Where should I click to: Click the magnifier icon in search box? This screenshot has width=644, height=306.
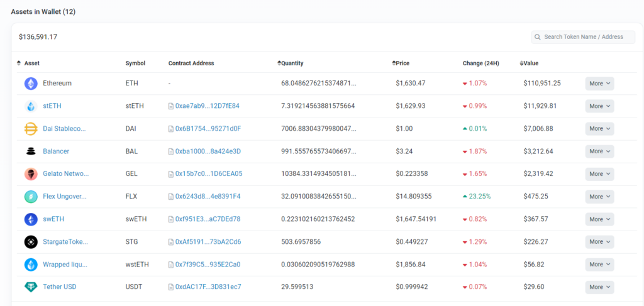click(538, 37)
